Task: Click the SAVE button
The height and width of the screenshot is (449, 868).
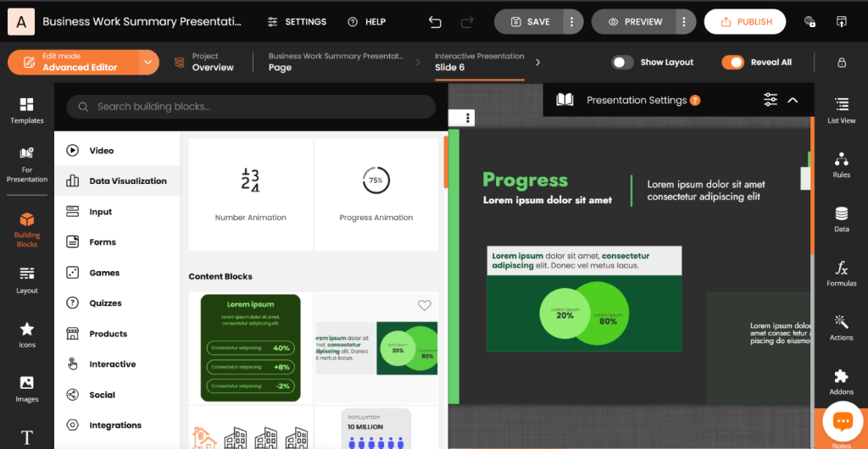Action: 529,21
